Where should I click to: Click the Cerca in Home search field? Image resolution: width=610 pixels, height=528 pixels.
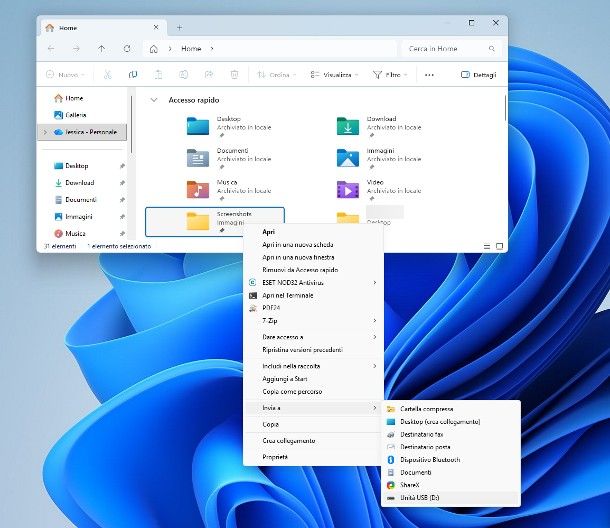pos(451,49)
